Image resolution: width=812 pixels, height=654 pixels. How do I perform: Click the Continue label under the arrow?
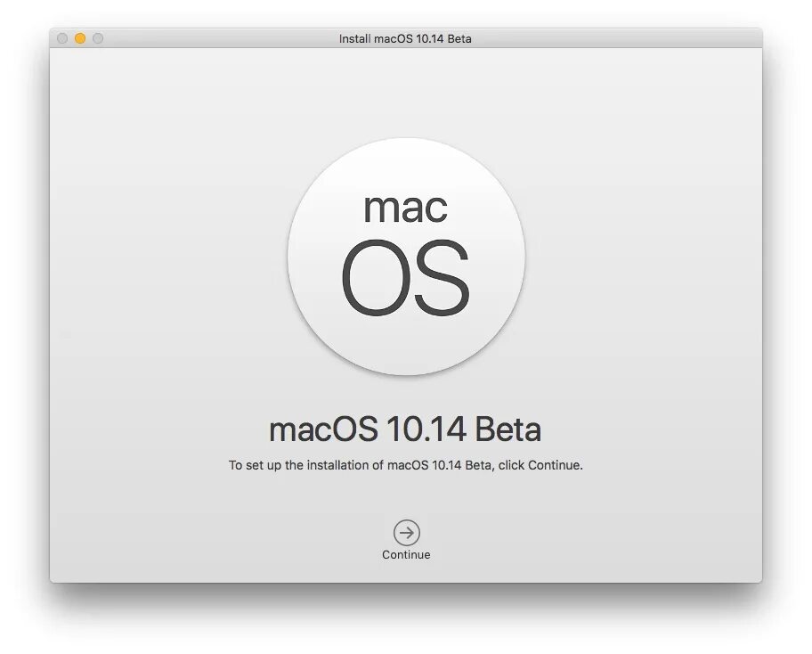[406, 554]
